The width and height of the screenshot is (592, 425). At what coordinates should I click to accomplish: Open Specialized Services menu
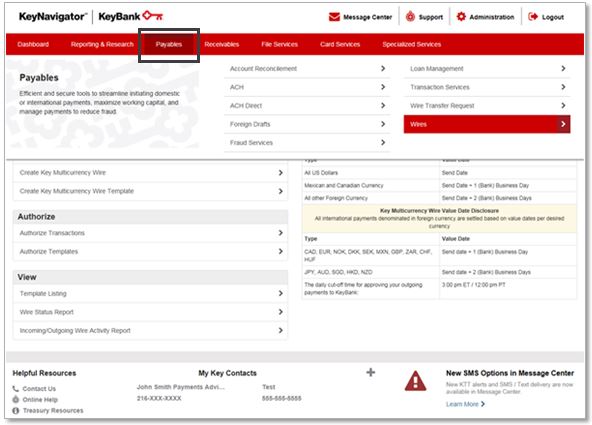click(x=412, y=44)
